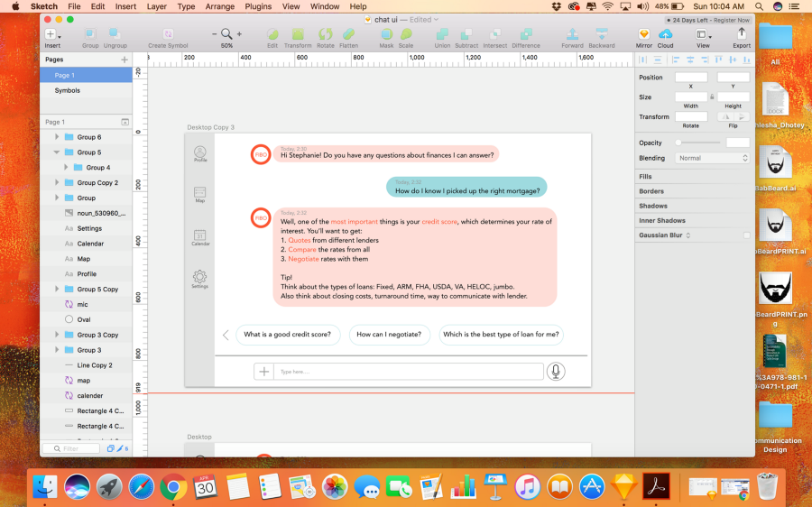The width and height of the screenshot is (812, 507).
Task: Expand the Group 3 layer
Action: point(57,349)
